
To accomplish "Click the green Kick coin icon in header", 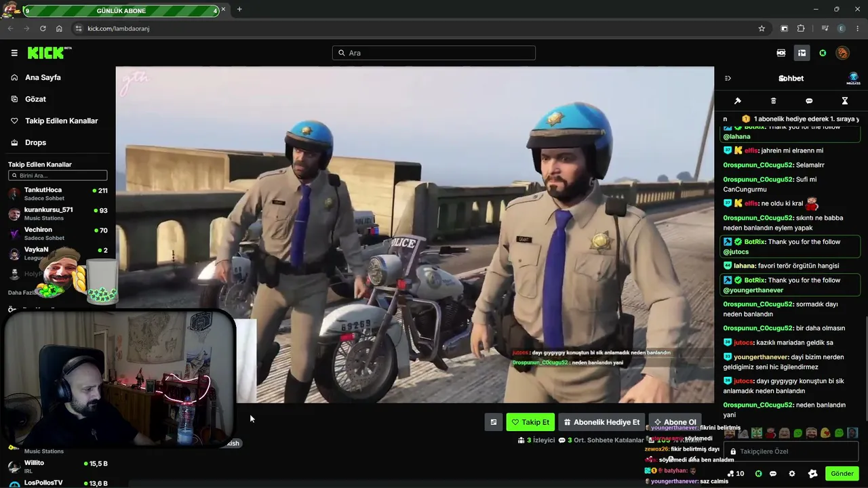I will tap(823, 53).
